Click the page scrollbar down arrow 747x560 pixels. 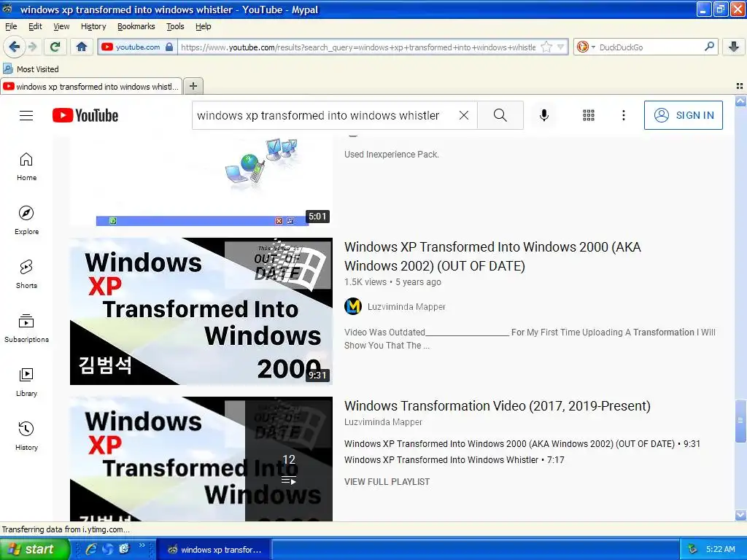[x=740, y=515]
